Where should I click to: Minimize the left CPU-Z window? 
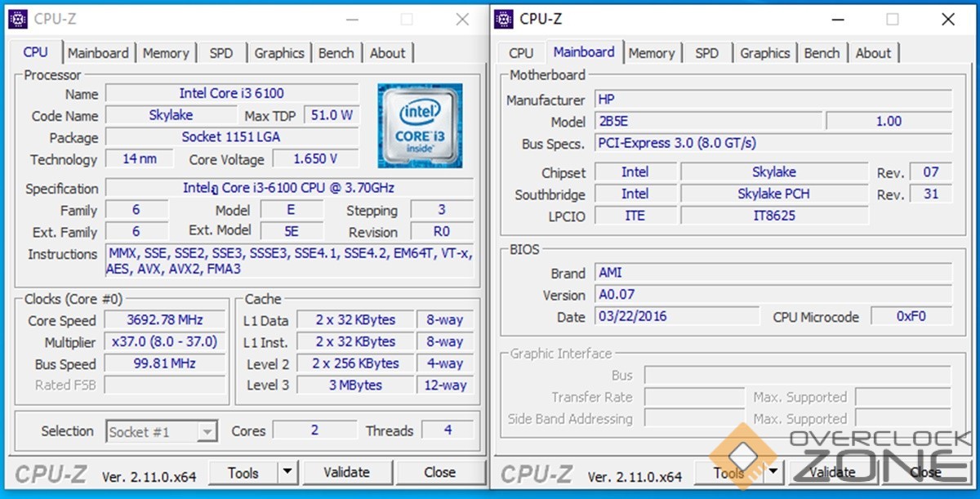point(351,19)
